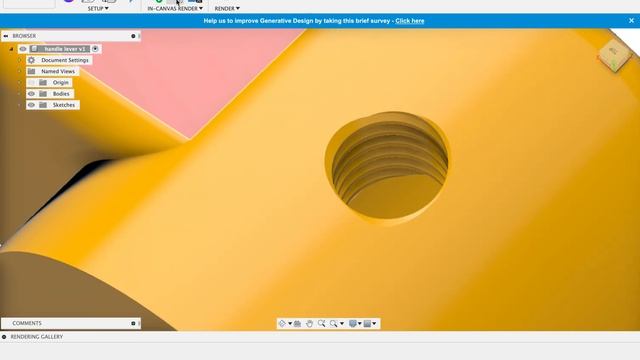
Task: Open the zoom options dropdown arrow
Action: tap(342, 324)
